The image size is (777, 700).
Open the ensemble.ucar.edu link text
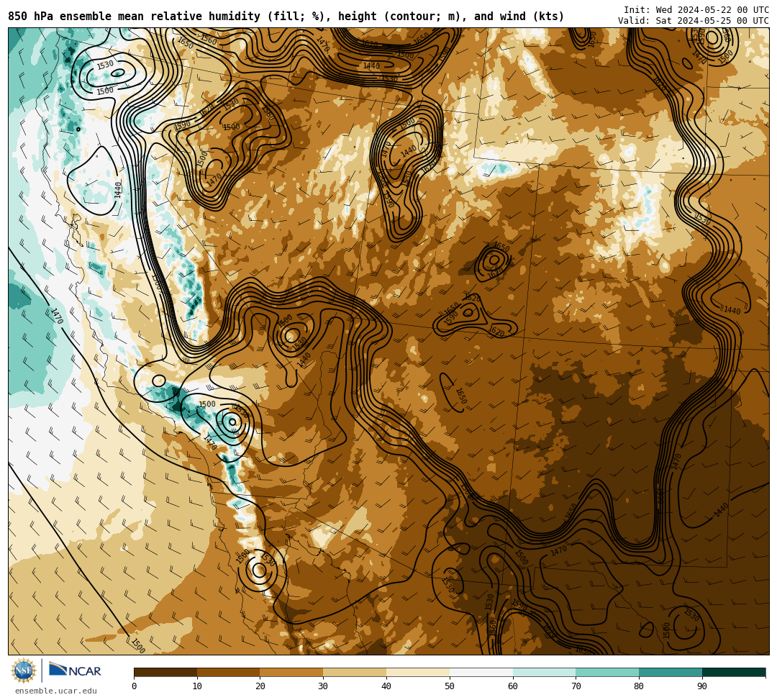[x=56, y=691]
